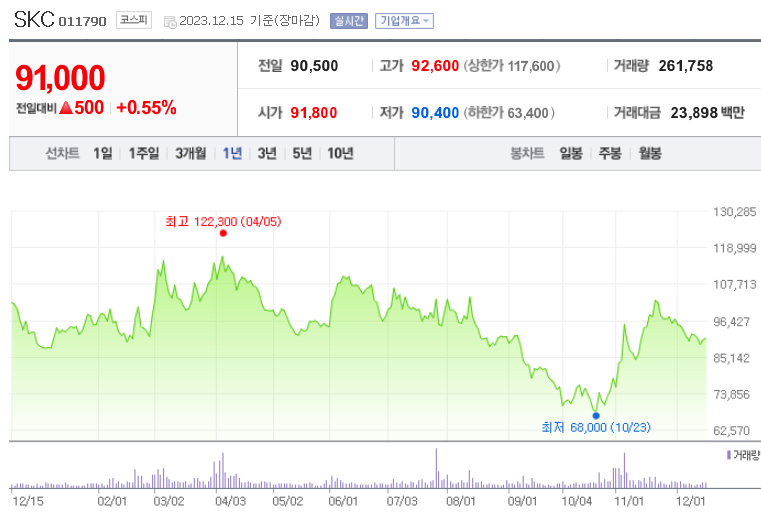Image resolution: width=761 pixels, height=523 pixels.
Task: Switch to 일봉 candle chart
Action: [571, 153]
